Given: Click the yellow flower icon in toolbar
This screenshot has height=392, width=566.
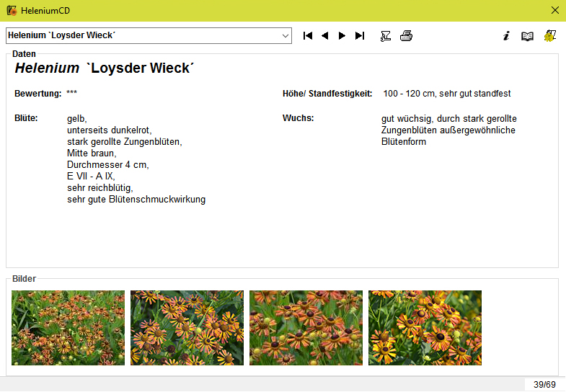Looking at the screenshot, I should (550, 36).
